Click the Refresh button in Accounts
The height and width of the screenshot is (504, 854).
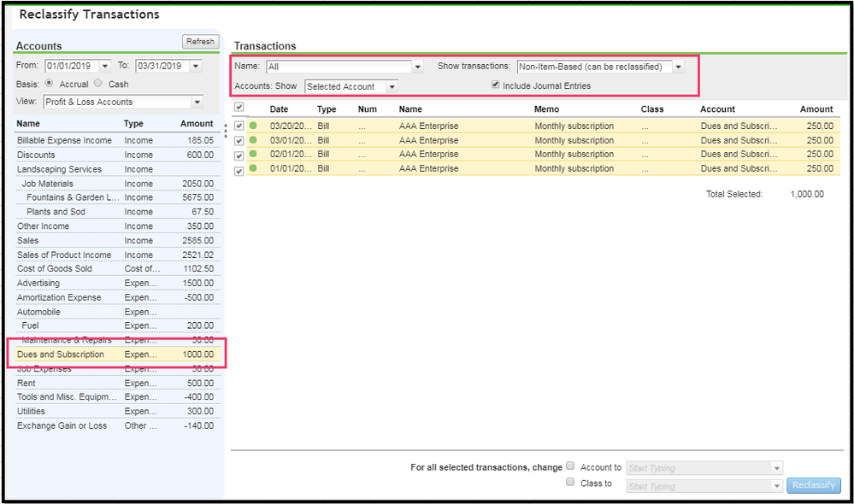pyautogui.click(x=200, y=42)
